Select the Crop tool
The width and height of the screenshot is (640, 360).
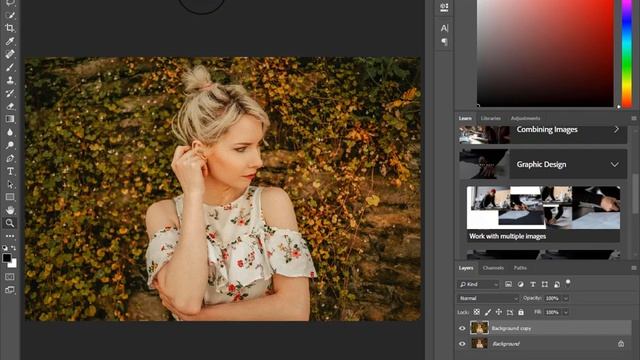coord(10,28)
